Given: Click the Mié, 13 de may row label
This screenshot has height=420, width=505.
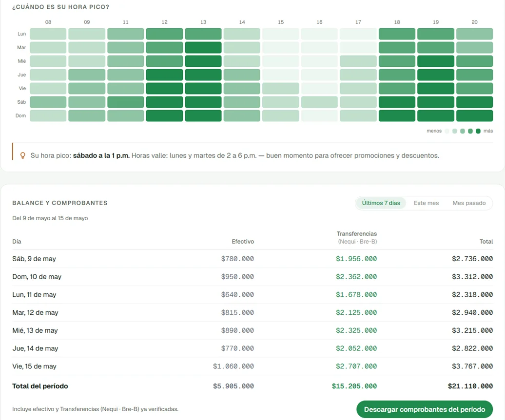Looking at the screenshot, I should [x=35, y=330].
